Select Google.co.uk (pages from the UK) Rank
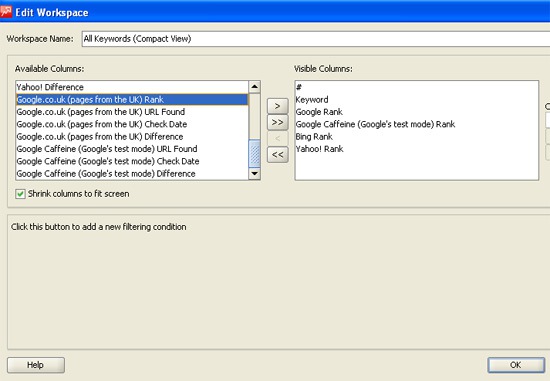The image size is (550, 381). point(132,100)
